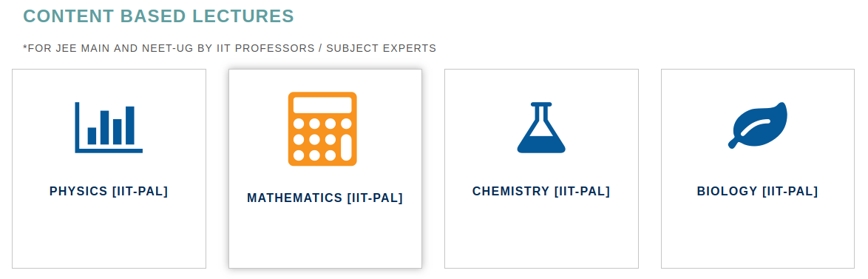Follow the CHEMISTRY [IIT-PAL] label link
The image size is (868, 279).
point(541,191)
